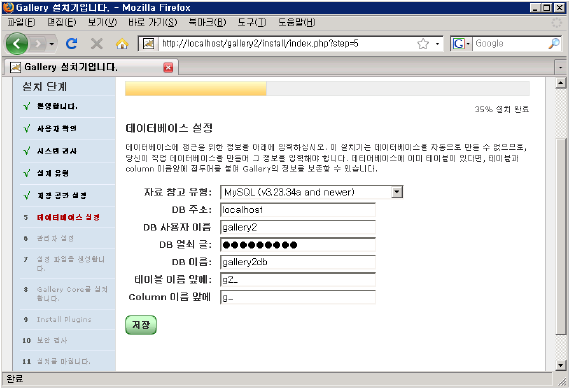
Task: Click the green 저장 save button
Action: pos(141,325)
